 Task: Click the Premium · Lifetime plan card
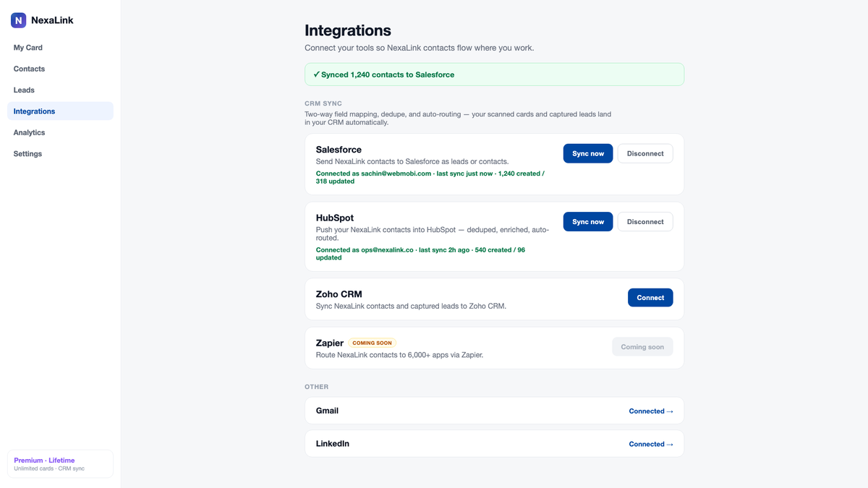coord(60,464)
